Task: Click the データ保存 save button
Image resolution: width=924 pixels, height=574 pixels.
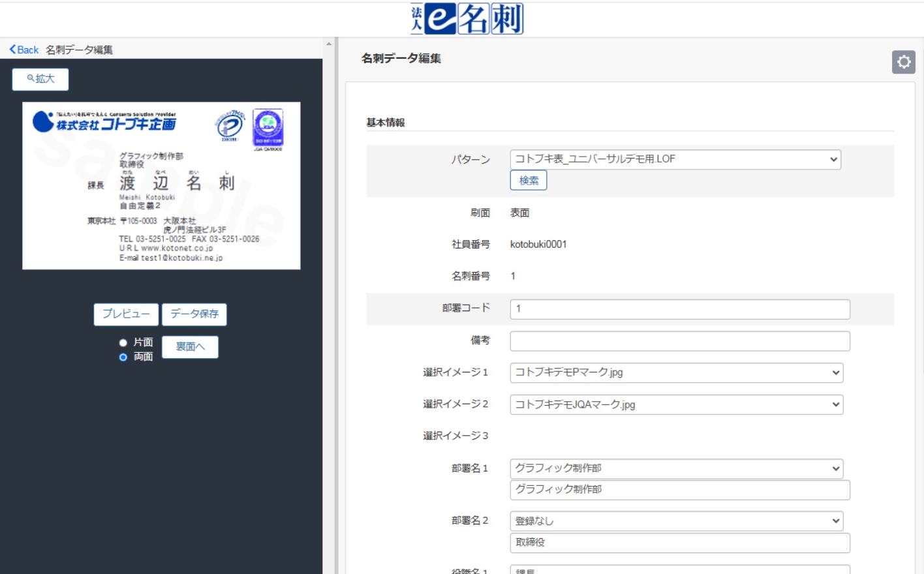Action: click(x=196, y=314)
